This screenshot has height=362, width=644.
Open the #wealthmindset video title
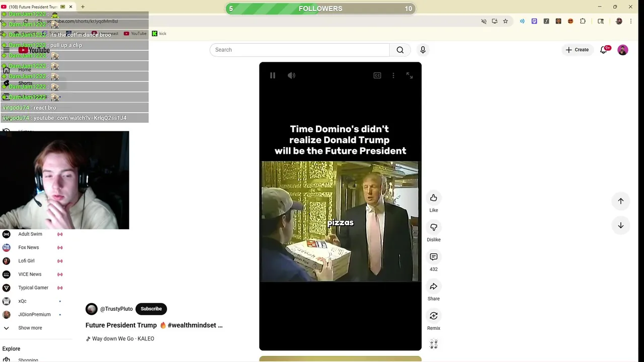pos(154,325)
